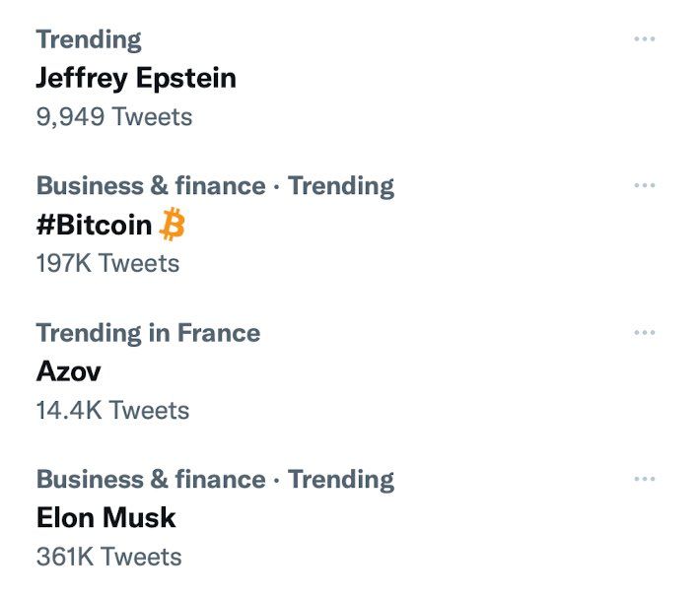Viewport: 700px width, 597px height.
Task: Open more options for #Bitcoin trend
Action: coord(644,185)
